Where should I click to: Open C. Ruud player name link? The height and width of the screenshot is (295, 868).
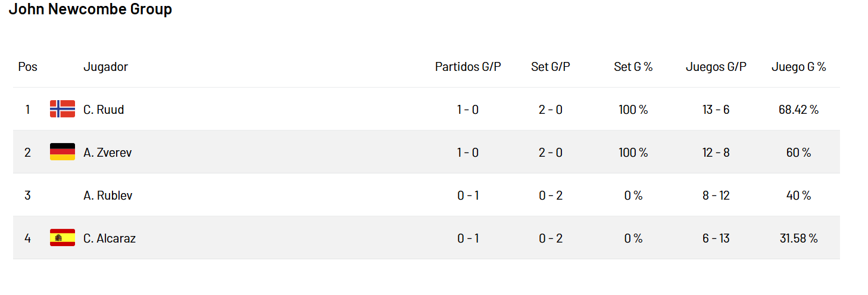104,110
